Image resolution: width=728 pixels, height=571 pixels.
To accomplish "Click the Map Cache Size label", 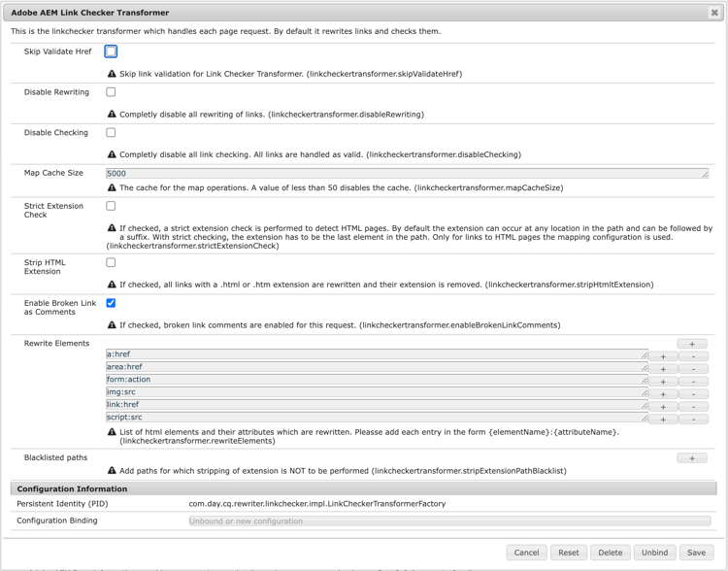I will (53, 173).
